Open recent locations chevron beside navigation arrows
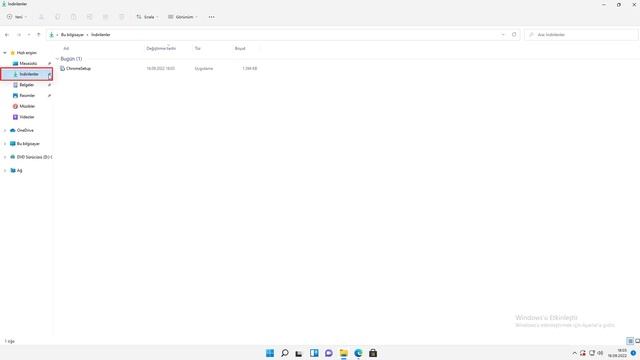640x360 pixels. [29, 35]
